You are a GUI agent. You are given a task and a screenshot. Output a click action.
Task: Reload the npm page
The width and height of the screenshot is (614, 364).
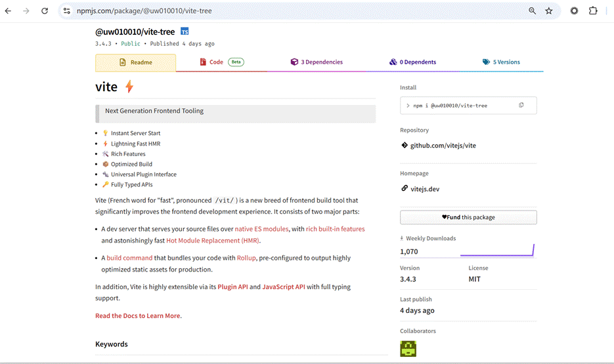45,11
